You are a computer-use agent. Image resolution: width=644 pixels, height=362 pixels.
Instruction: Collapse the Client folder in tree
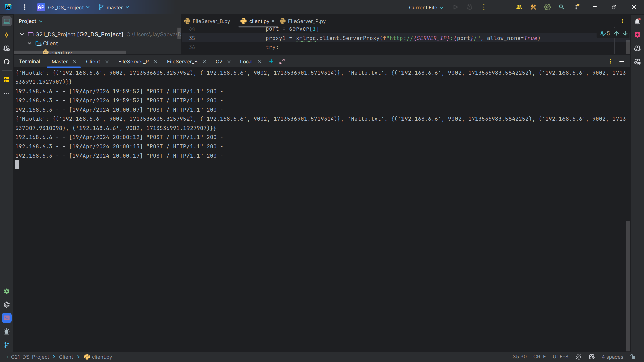coord(30,43)
